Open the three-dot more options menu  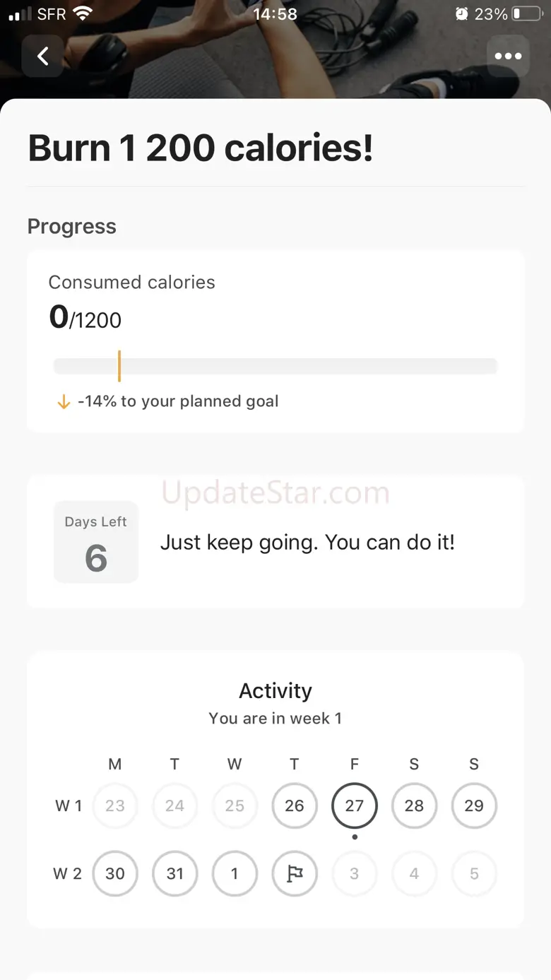[508, 57]
